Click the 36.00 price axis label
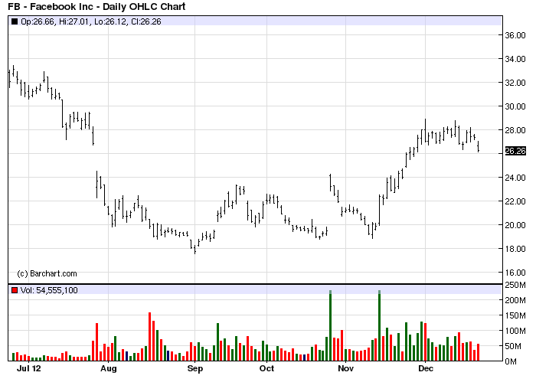Viewport: 536px width, 392px height. [x=515, y=35]
